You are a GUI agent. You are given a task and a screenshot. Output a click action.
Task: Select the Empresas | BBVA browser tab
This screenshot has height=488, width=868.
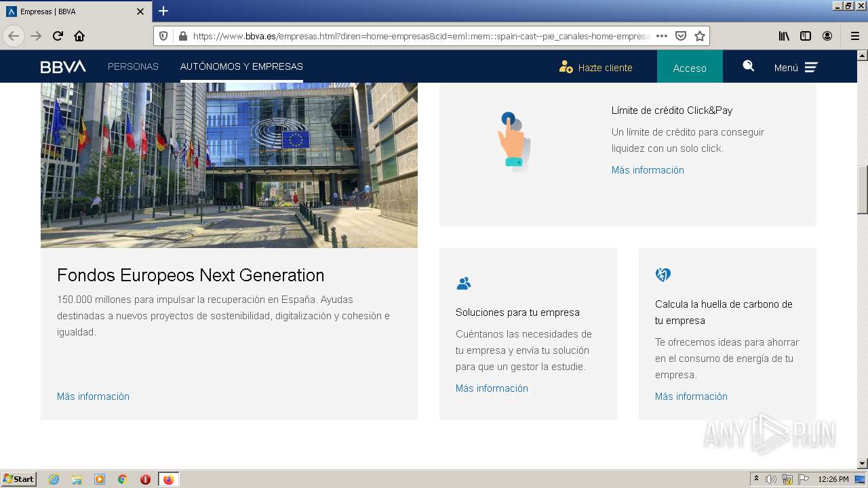(75, 12)
